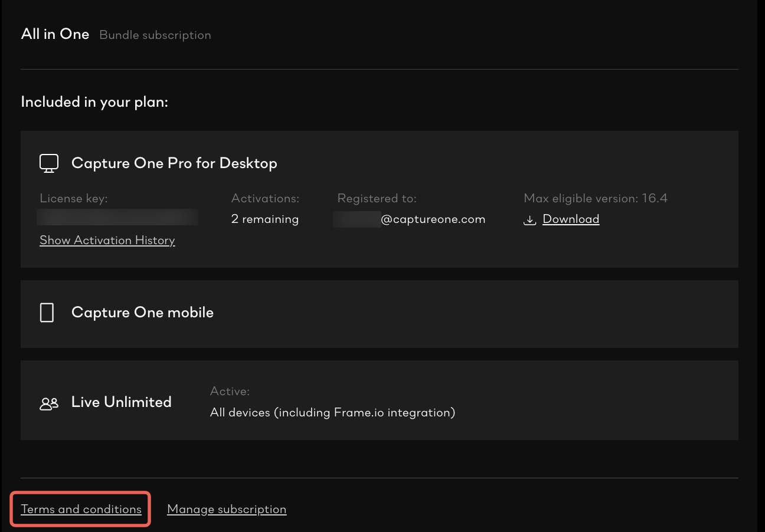Screen dimensions: 765x532
Task: Click the 'Registered to:' label
Action: [x=377, y=199]
